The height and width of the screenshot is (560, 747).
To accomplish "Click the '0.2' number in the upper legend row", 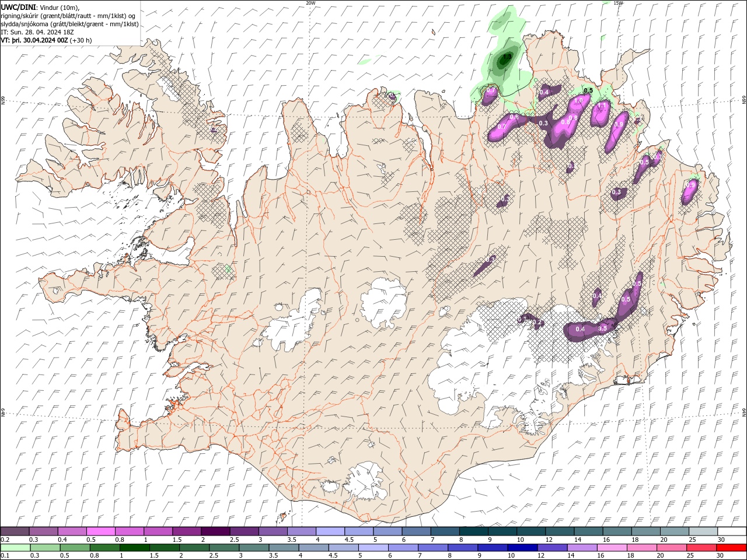I will click(5, 540).
